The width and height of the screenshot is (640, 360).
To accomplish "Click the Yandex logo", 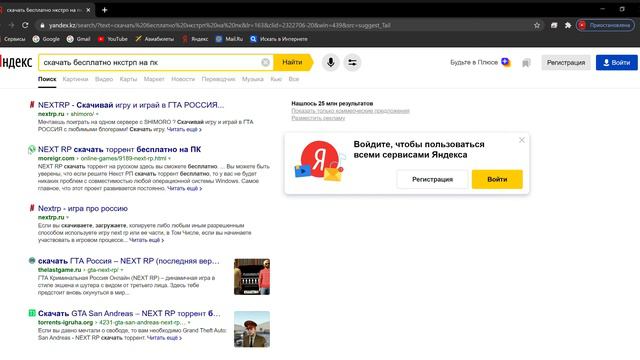I will [16, 62].
